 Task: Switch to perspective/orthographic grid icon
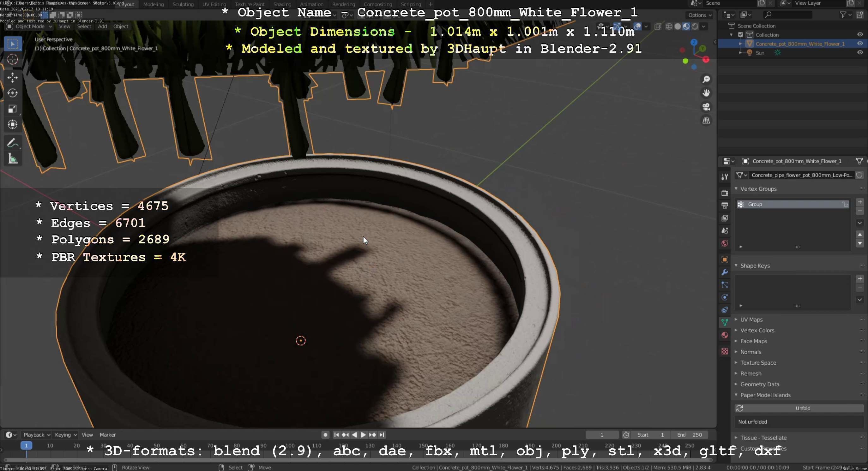tap(706, 121)
